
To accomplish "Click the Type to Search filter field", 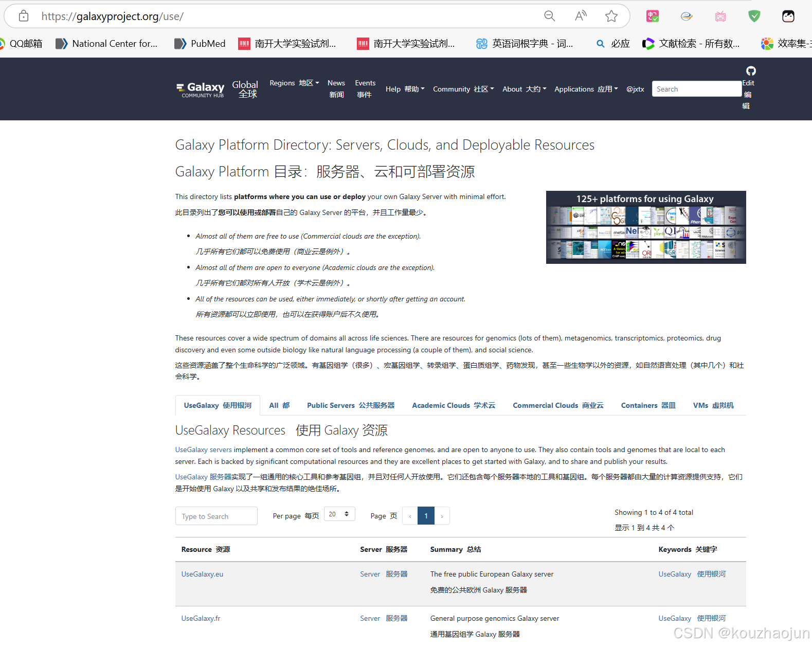I will tap(216, 516).
